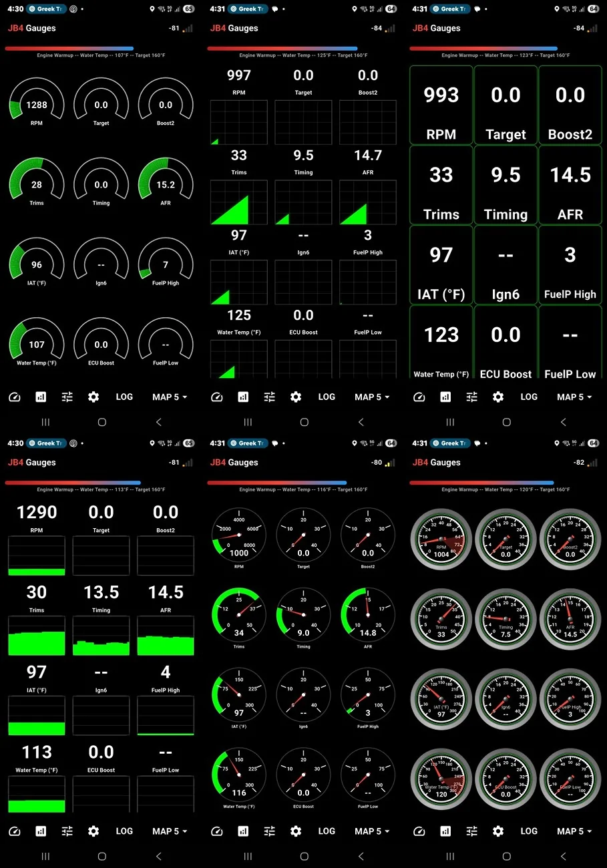Open the settings gear on the 107°F warmup screen
The width and height of the screenshot is (607, 868).
pyautogui.click(x=93, y=397)
